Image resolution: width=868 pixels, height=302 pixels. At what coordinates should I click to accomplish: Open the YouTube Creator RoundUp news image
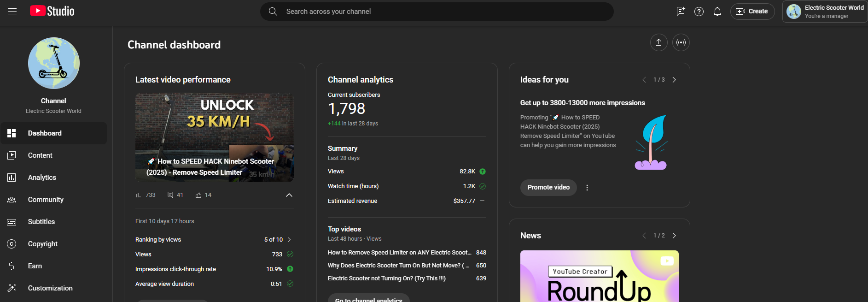(x=600, y=276)
